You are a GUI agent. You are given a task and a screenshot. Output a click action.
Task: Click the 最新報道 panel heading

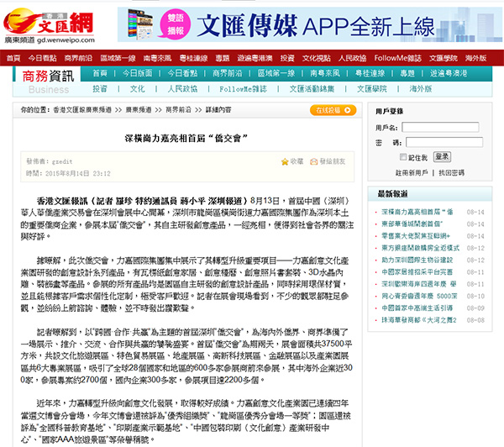(x=393, y=193)
